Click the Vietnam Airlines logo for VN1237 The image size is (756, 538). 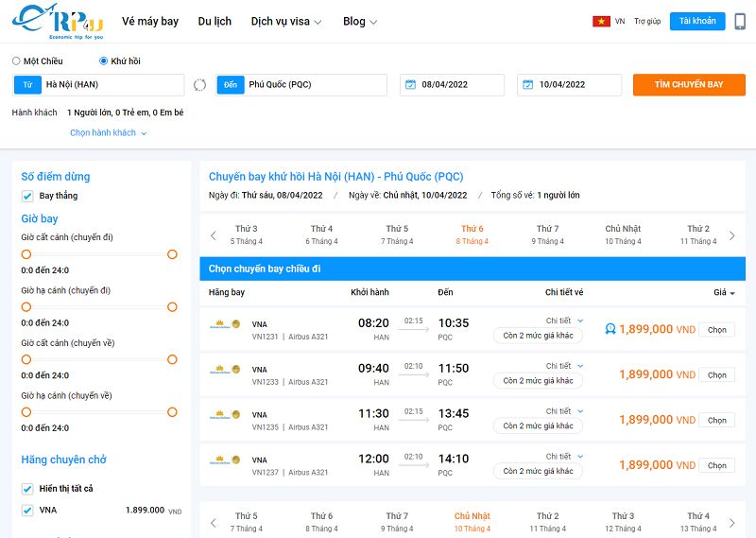tap(225, 460)
